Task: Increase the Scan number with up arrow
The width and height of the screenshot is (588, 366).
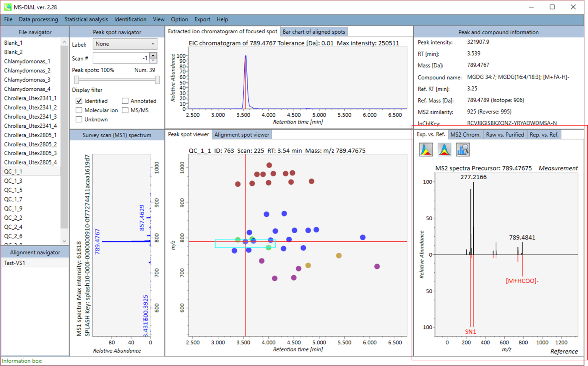Action: (153, 55)
